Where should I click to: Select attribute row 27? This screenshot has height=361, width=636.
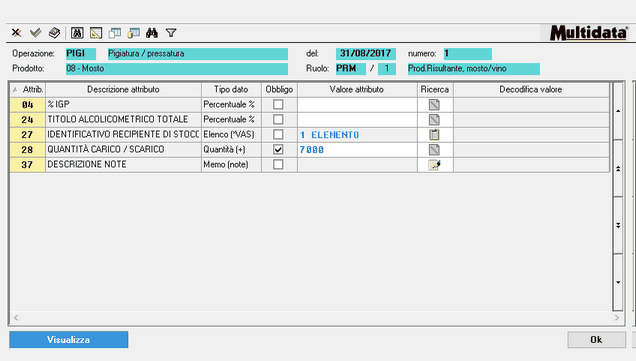click(28, 135)
